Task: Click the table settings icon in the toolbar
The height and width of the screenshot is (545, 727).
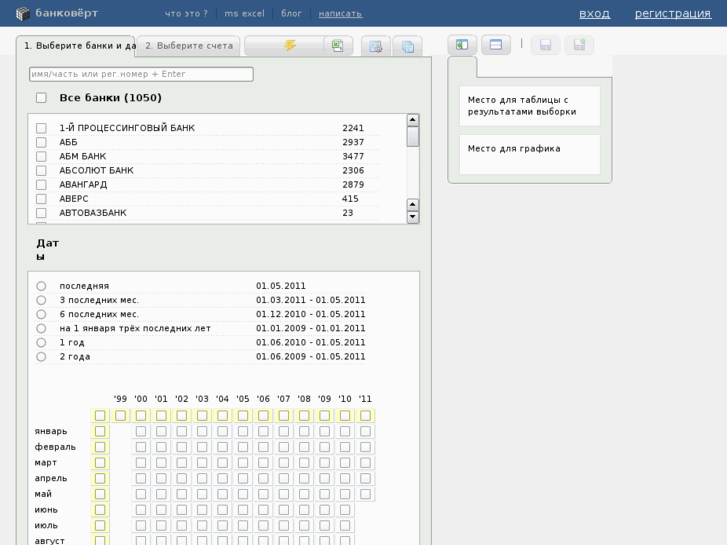Action: pos(376,46)
